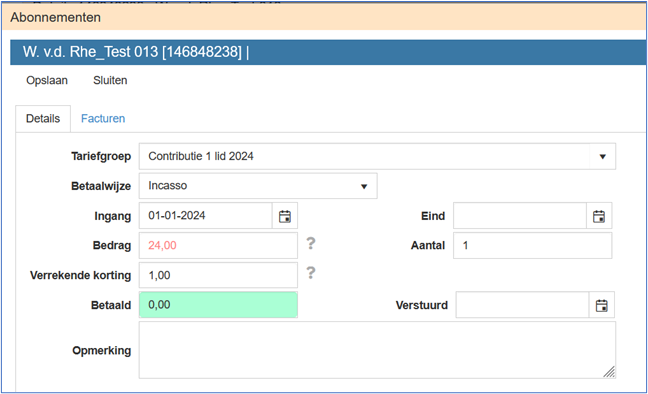Screen dimensions: 648x394
Task: Focus the green Betaald amount field
Action: coord(218,305)
